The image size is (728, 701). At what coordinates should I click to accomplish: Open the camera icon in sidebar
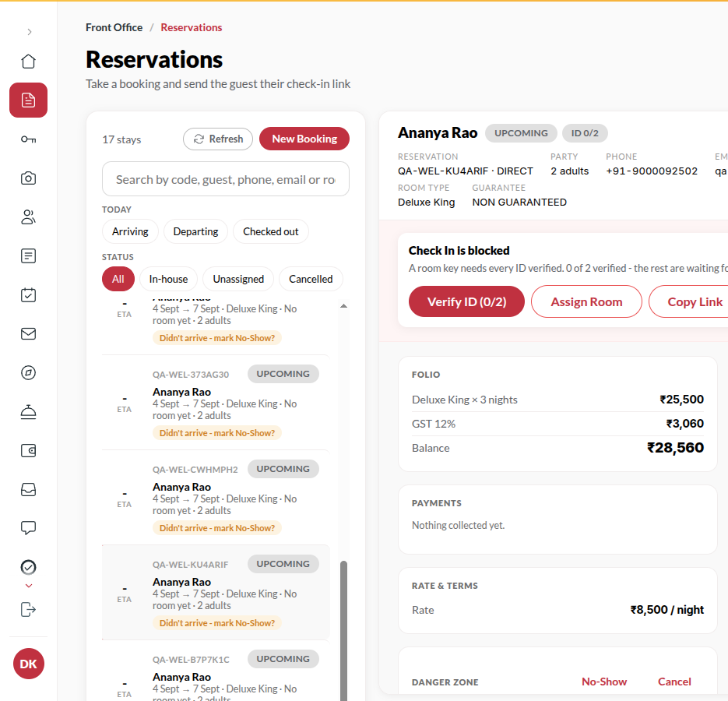[28, 178]
